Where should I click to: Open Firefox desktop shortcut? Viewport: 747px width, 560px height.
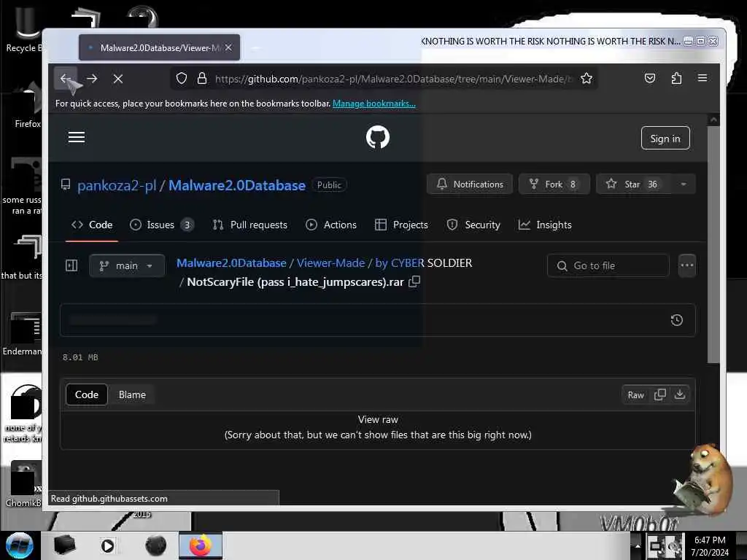click(x=27, y=106)
